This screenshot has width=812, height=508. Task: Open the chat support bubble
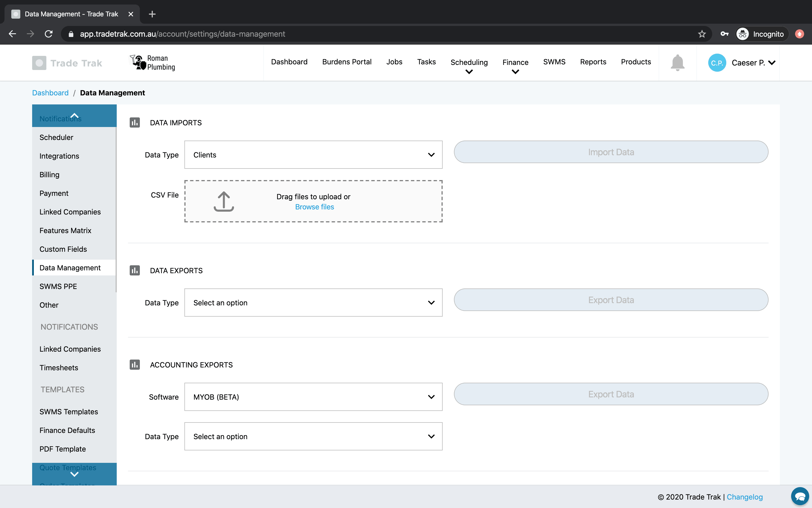(800, 496)
